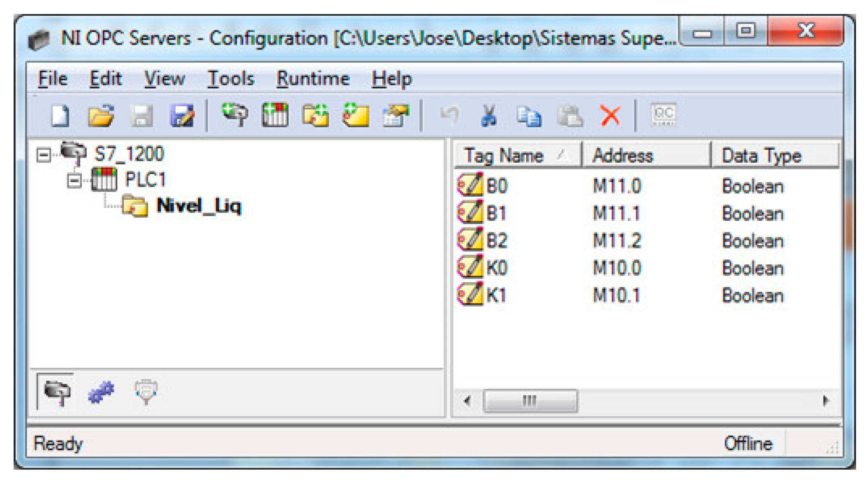Click the Save As toolbar icon
The height and width of the screenshot is (482, 868).
182,116
